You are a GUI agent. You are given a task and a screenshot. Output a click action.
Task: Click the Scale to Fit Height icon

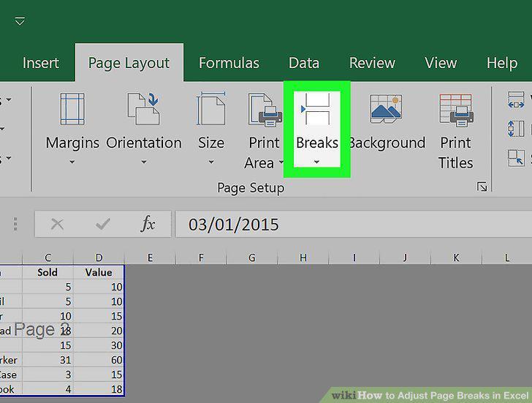(516, 129)
